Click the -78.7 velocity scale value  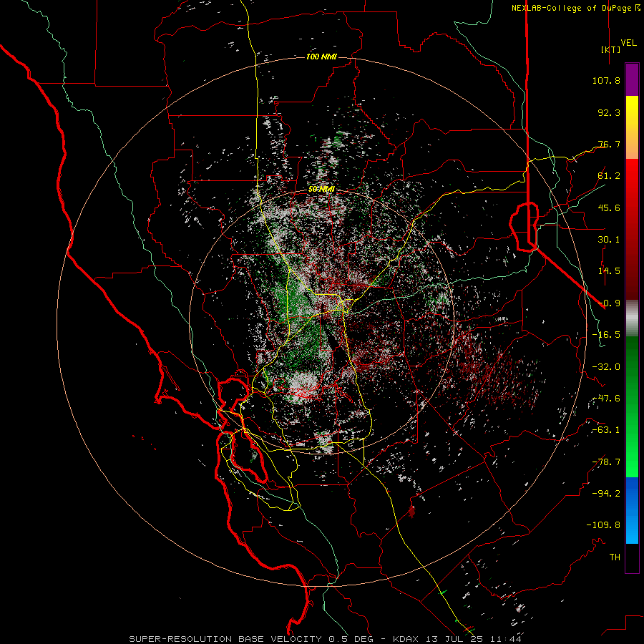pos(606,462)
